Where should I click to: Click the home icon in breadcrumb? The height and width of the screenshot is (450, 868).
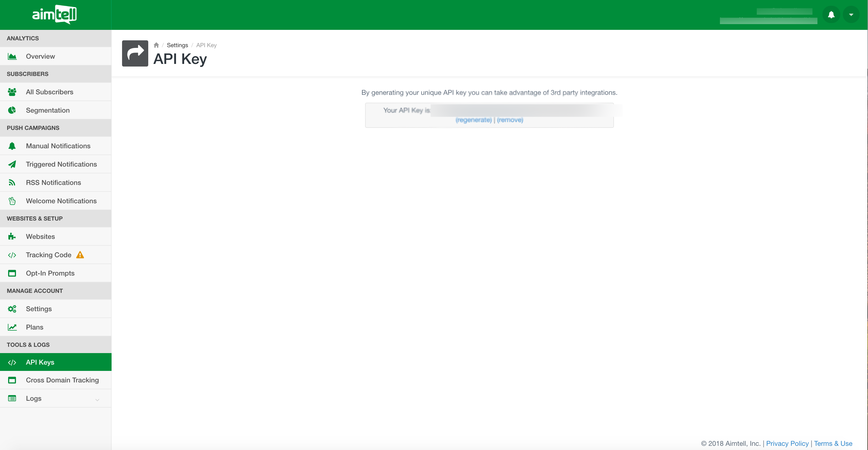pyautogui.click(x=156, y=45)
